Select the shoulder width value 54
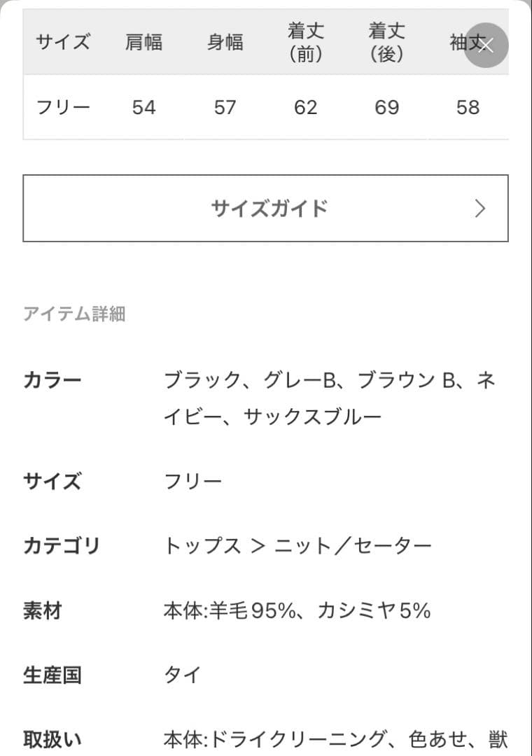This screenshot has height=756, width=532. click(x=144, y=108)
